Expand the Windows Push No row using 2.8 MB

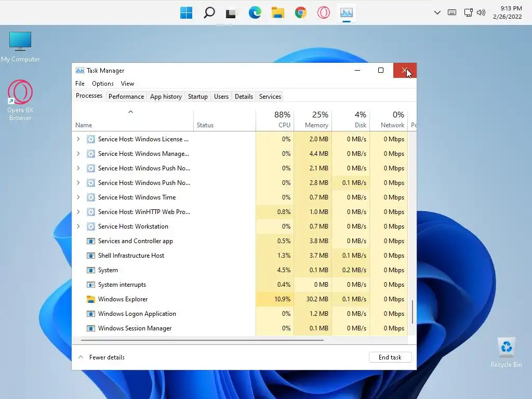[78, 183]
